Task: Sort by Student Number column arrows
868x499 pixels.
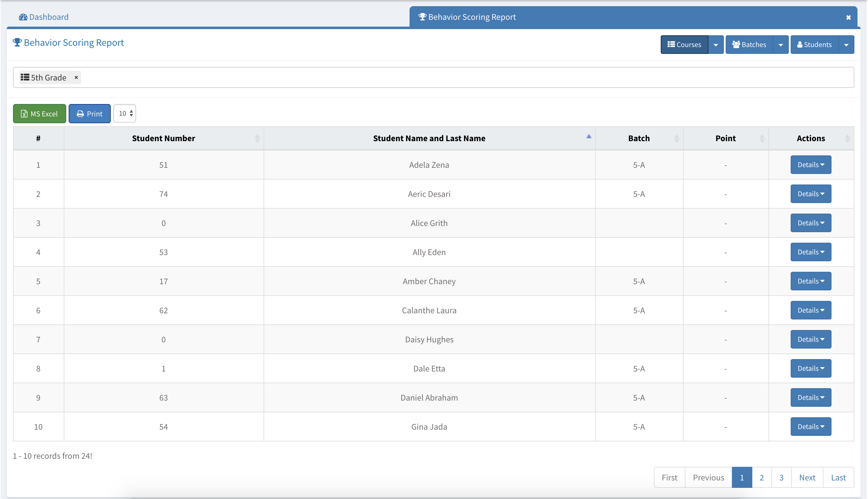Action: pos(257,138)
